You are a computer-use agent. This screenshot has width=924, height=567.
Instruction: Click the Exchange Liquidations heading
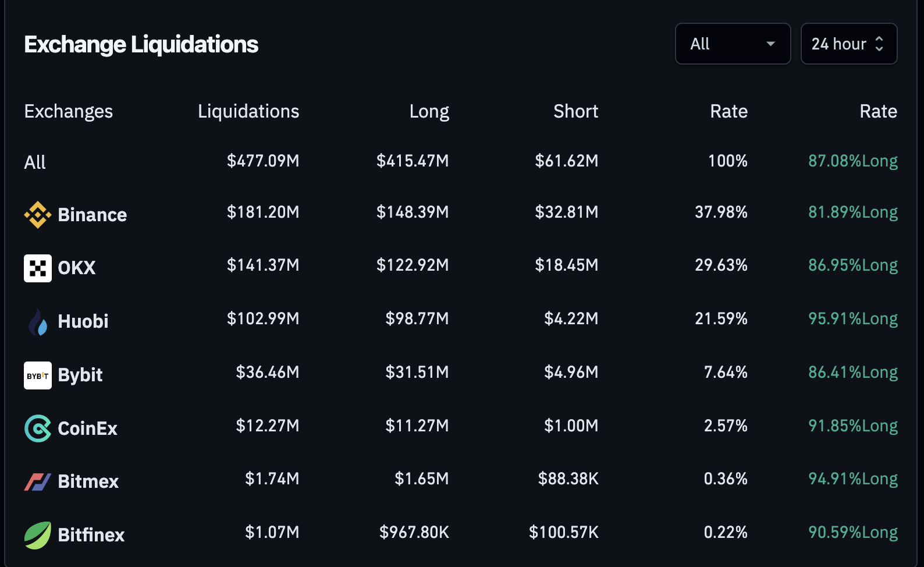141,45
